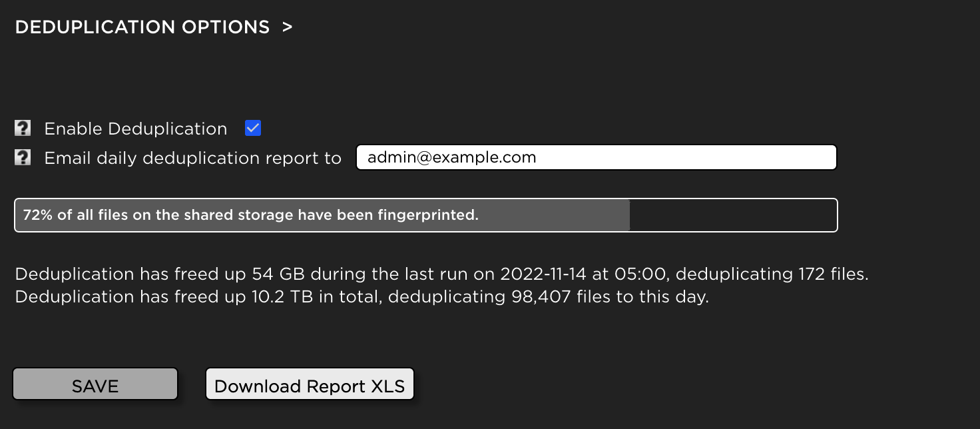Open help icon for email report setting
980x429 pixels.
(23, 158)
